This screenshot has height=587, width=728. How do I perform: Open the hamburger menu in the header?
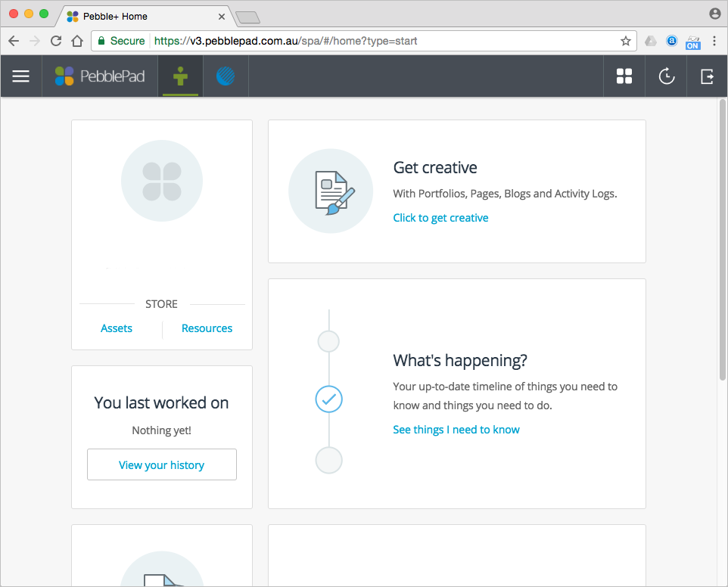click(21, 76)
